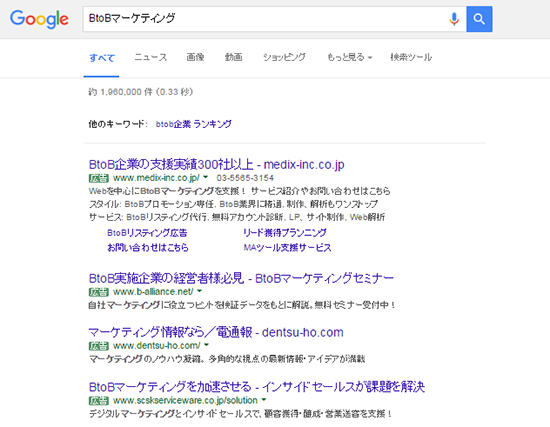Click the ad badge beside www.scskserviceware.co.jp
The image size is (550, 427).
click(99, 400)
